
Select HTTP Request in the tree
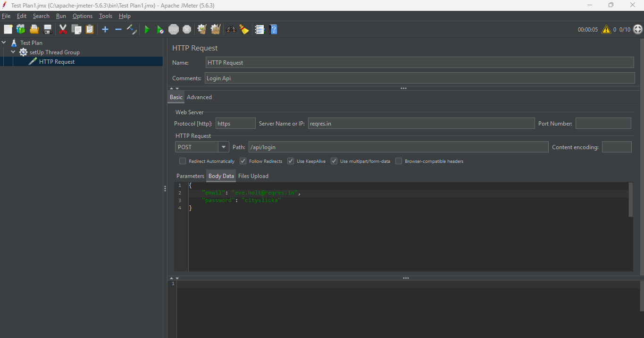pos(57,61)
